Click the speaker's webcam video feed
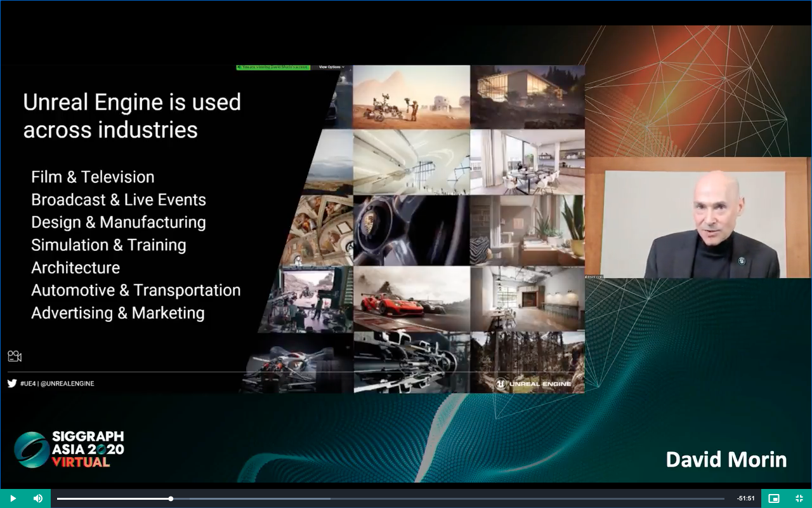This screenshot has width=812, height=508. (698, 218)
